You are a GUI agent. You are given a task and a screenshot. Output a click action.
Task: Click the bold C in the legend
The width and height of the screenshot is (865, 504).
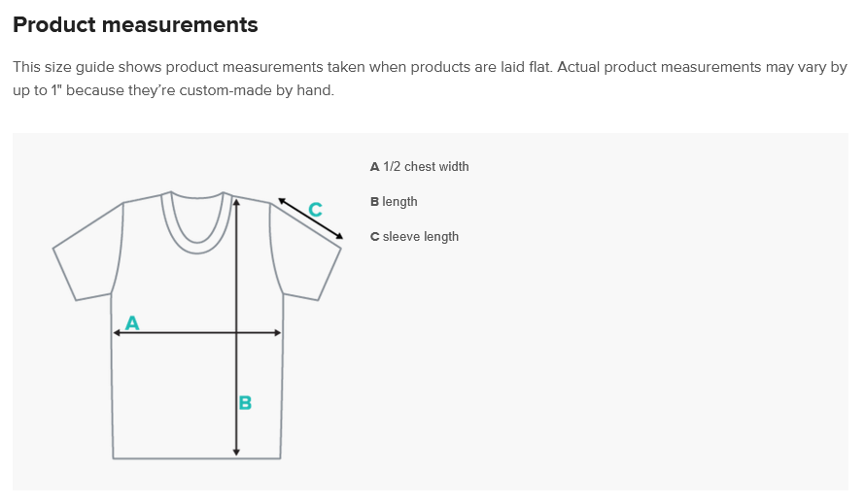pos(374,237)
